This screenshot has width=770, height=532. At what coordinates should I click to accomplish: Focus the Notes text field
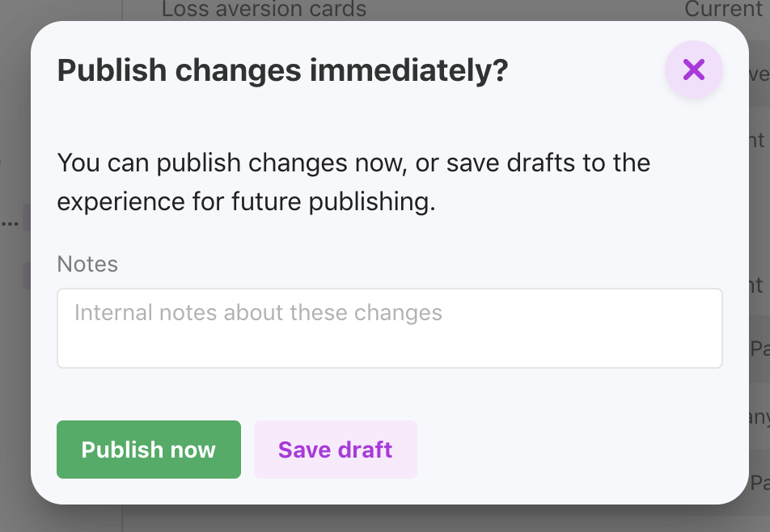coord(389,328)
